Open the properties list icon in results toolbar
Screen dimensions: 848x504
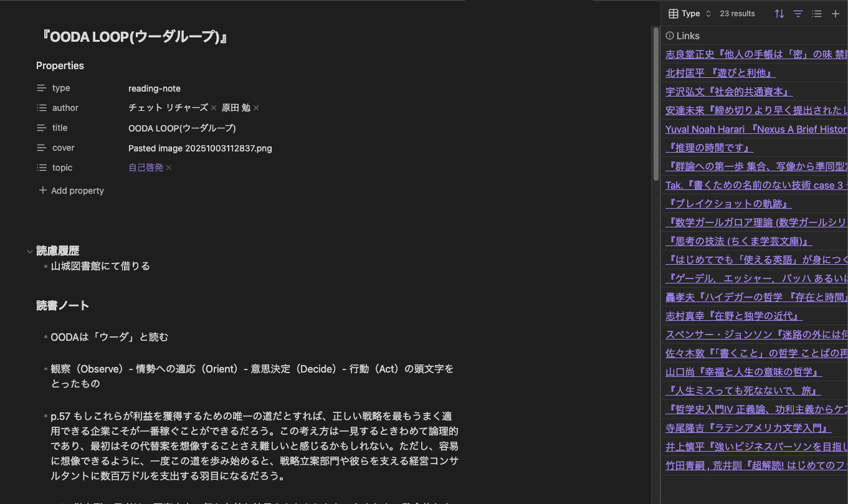[x=817, y=13]
